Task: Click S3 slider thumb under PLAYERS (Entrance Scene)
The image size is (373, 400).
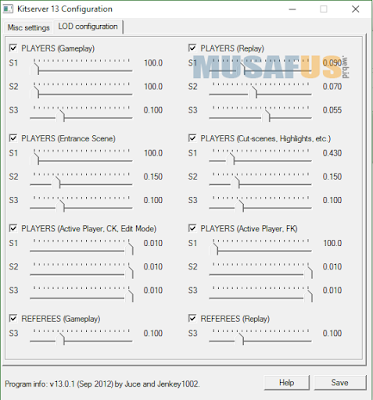Action: click(60, 206)
